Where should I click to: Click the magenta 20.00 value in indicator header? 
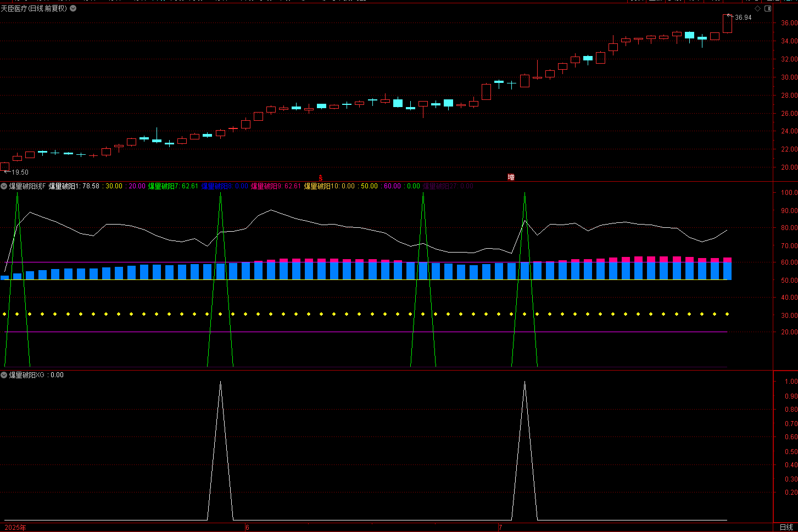click(x=137, y=186)
